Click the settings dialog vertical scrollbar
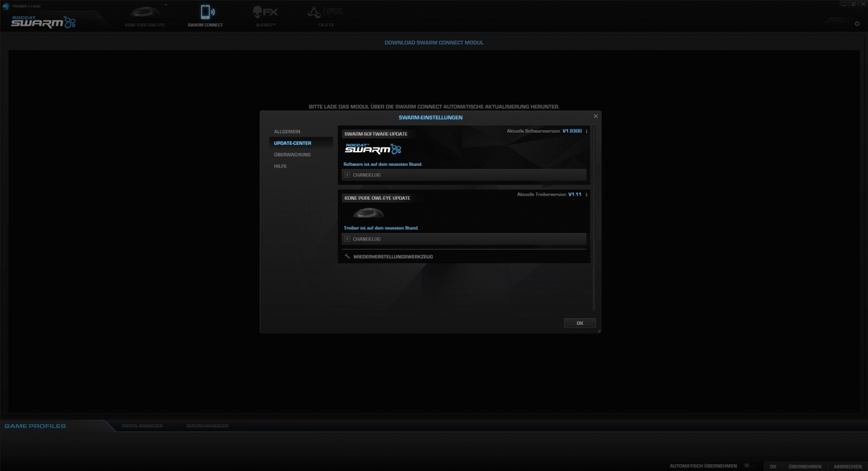Viewport: 868px width, 471px height. point(594,216)
